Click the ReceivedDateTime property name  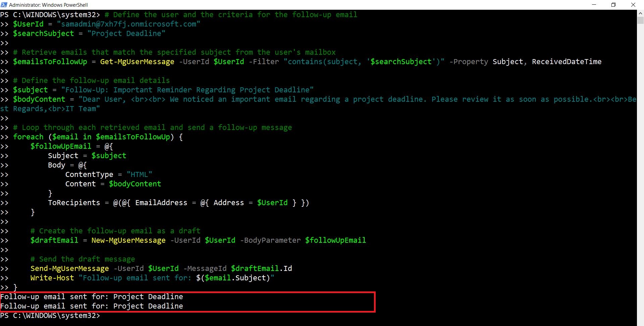tap(567, 62)
